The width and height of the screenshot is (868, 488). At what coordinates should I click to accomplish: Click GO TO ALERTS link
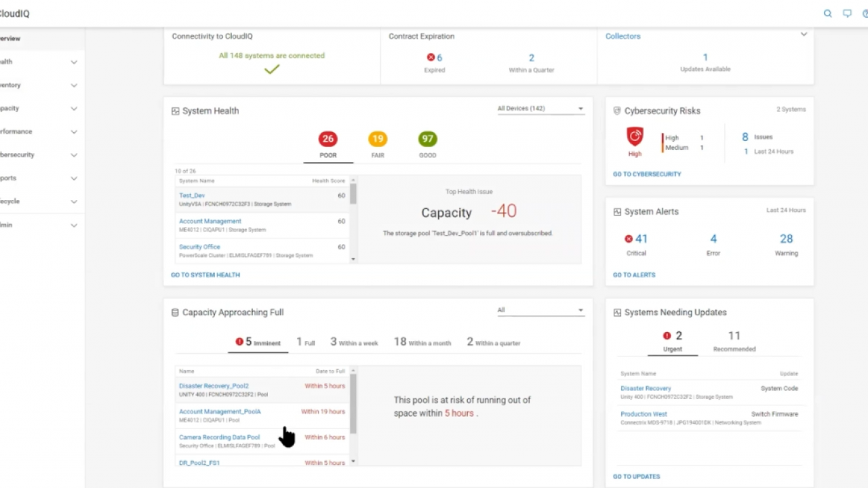[x=634, y=275]
